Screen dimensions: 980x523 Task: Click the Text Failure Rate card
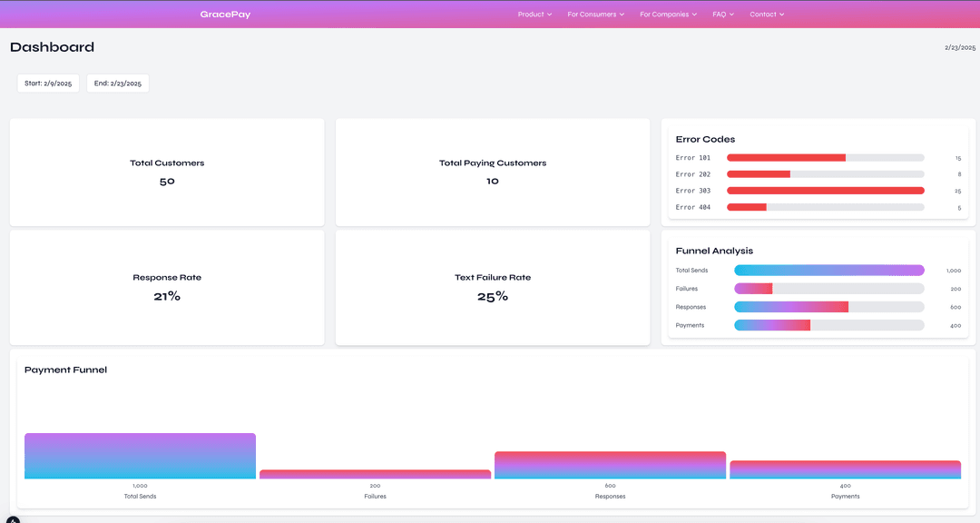coord(492,286)
